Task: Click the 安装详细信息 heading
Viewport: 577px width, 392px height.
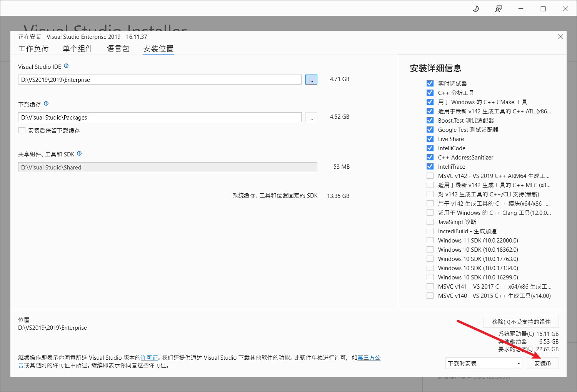Action: click(x=435, y=68)
